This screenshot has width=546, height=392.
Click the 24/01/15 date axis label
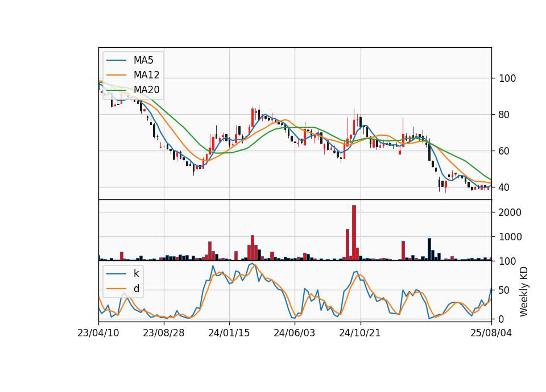(x=229, y=333)
